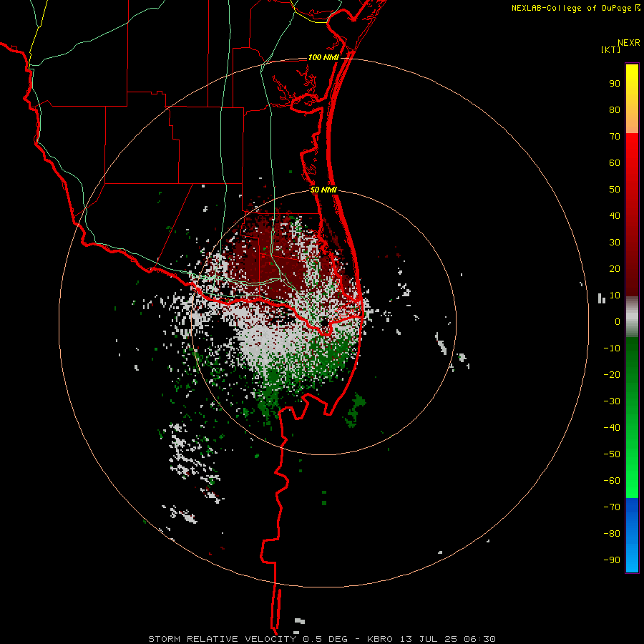Click the 10 value on the velocity scale
The width and height of the screenshot is (644, 644).
point(615,296)
